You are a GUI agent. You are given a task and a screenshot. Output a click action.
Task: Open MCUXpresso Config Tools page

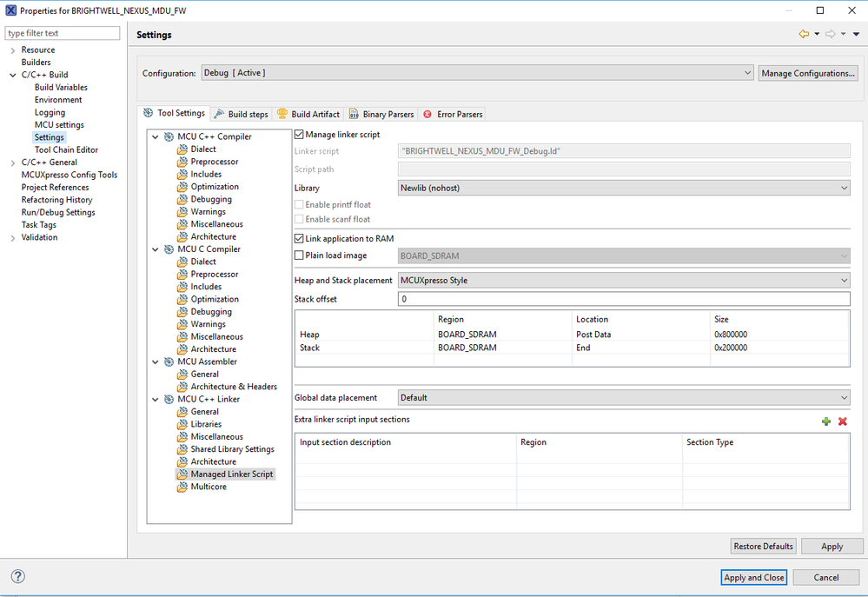[x=70, y=175]
